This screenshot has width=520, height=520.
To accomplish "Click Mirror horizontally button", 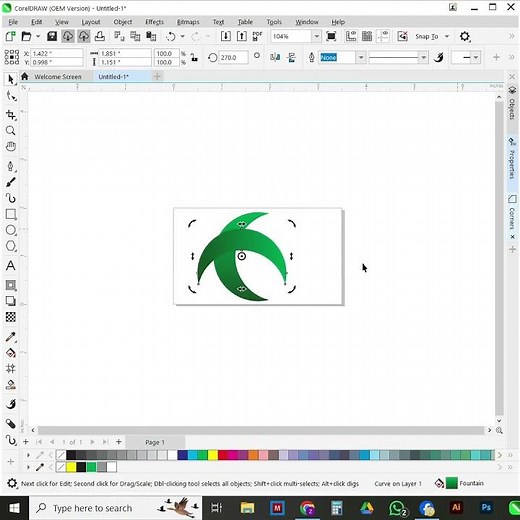I will point(275,58).
